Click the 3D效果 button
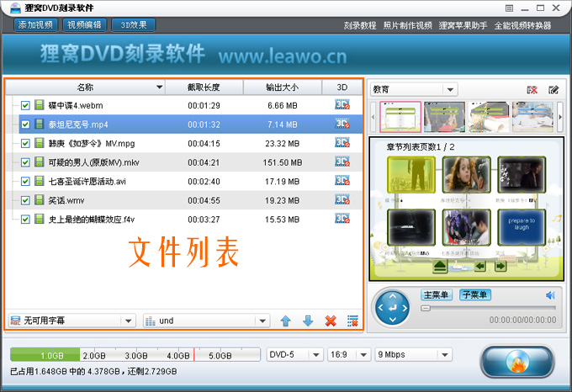Viewport: 572px width, 392px height. point(134,24)
